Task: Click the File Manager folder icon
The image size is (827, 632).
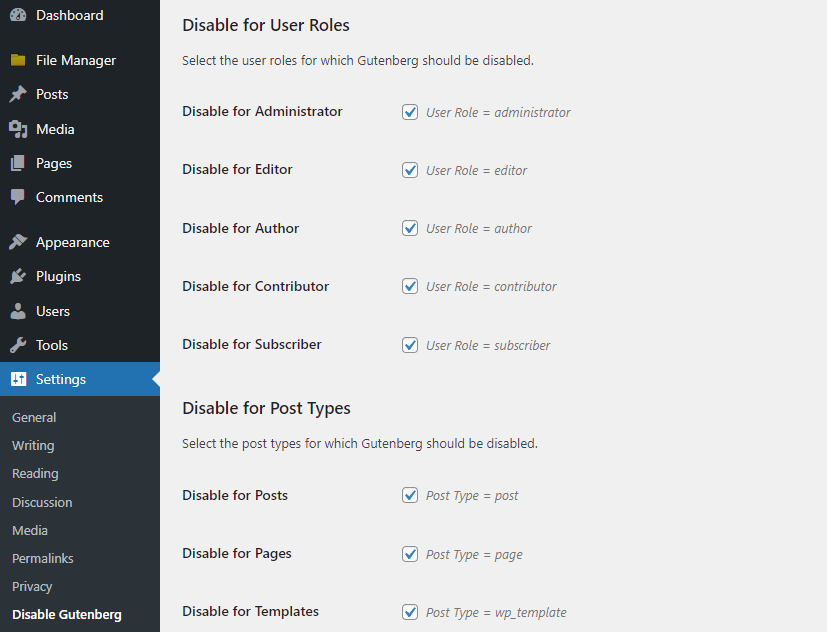Action: [x=18, y=60]
